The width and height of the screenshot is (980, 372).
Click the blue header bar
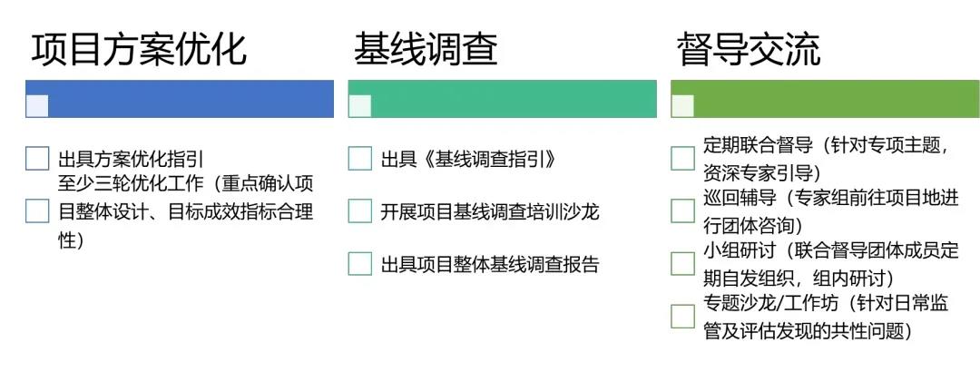coord(180,99)
